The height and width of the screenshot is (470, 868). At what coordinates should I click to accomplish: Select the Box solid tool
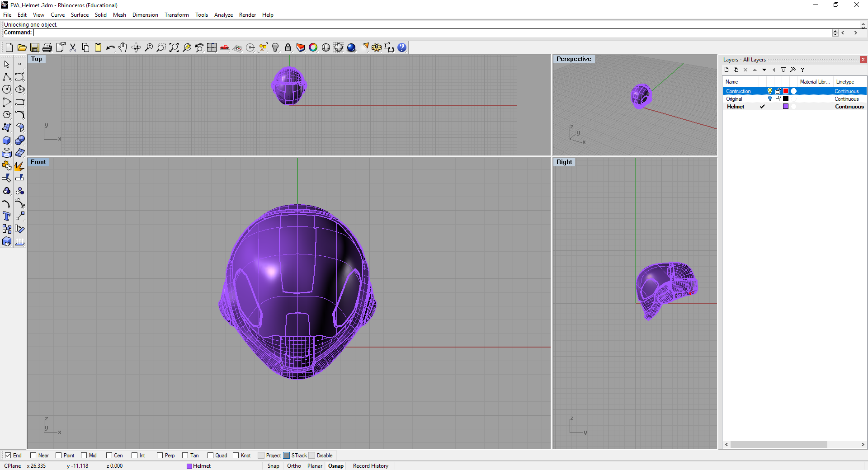coord(7,141)
